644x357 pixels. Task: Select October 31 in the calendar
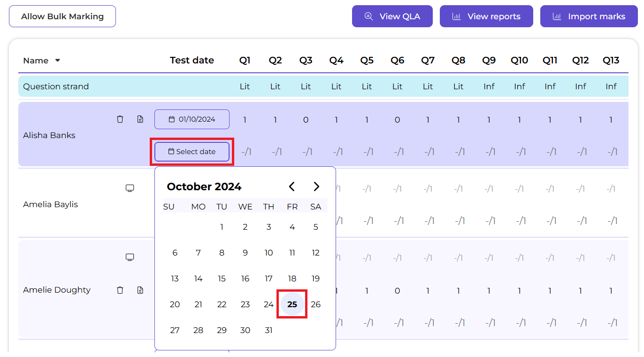point(268,330)
